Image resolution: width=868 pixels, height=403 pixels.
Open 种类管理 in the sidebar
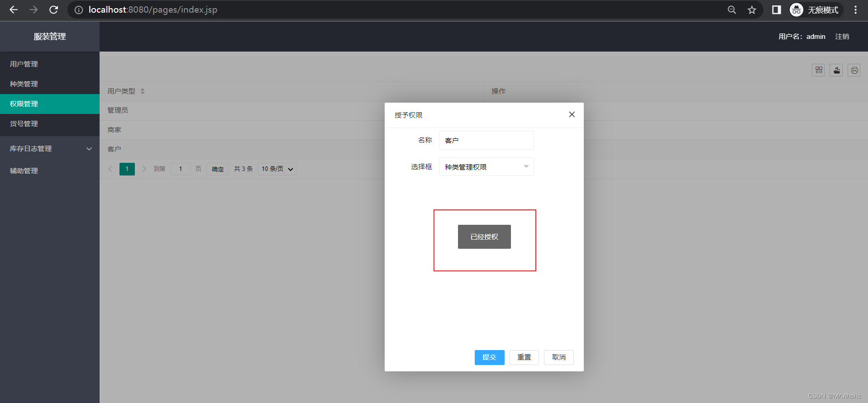pos(50,84)
